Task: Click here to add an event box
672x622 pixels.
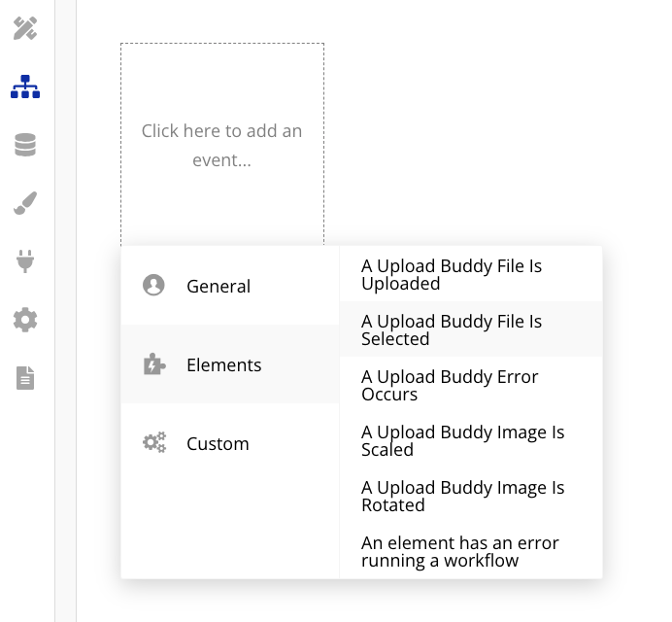Action: point(222,145)
